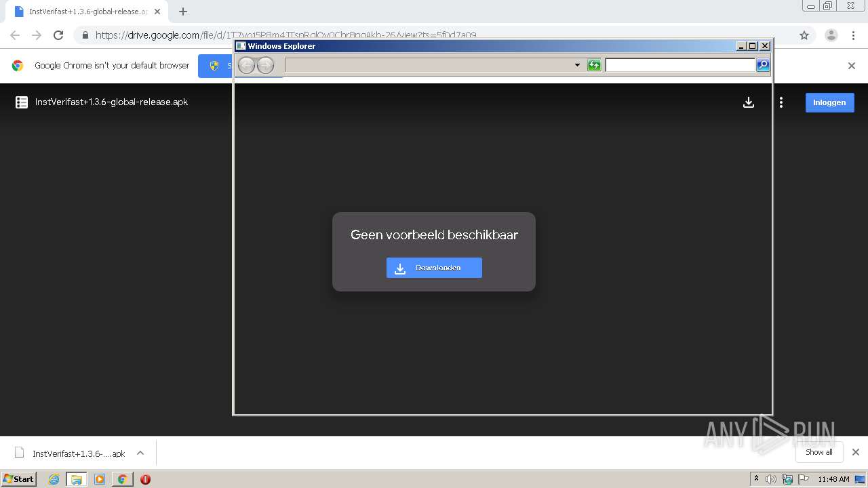868x488 pixels.
Task: Open the File Explorer taskbar icon
Action: [x=77, y=479]
